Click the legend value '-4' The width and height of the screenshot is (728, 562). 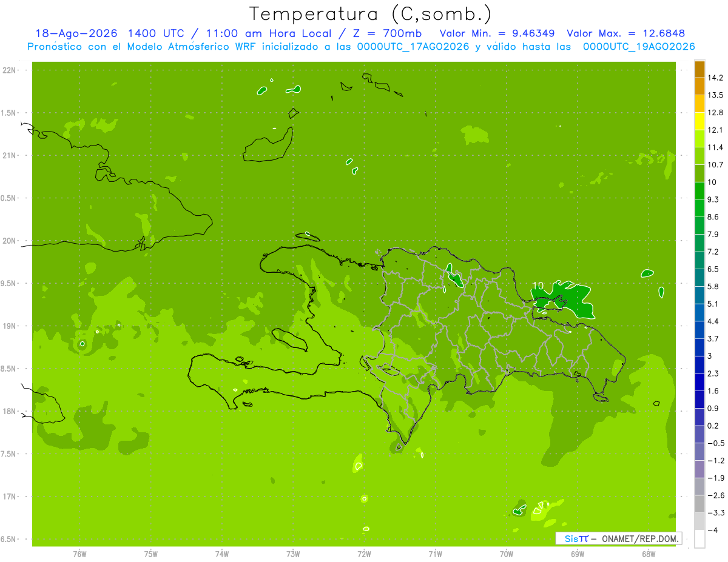712,530
